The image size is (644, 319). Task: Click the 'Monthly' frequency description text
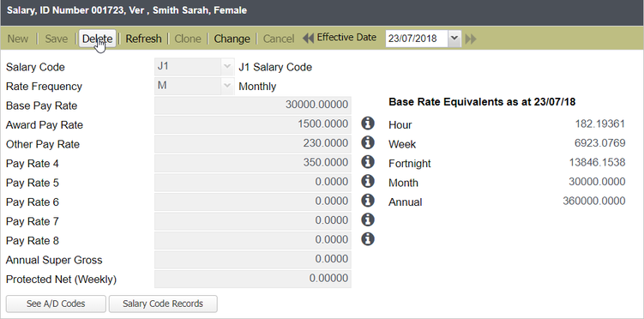coord(257,87)
